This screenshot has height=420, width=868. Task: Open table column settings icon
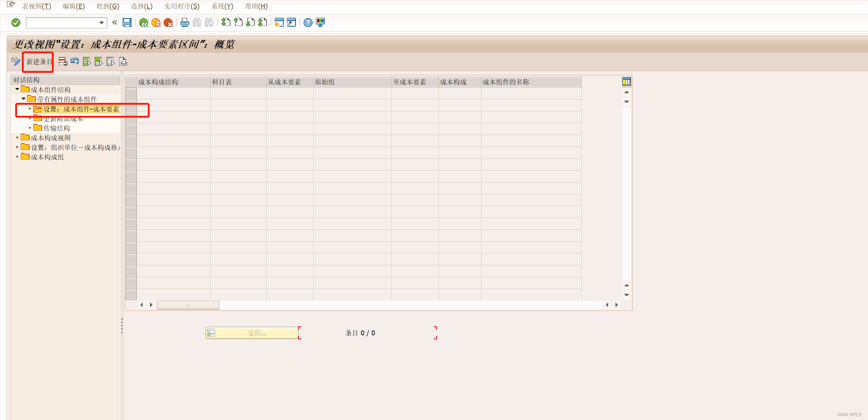pyautogui.click(x=626, y=82)
